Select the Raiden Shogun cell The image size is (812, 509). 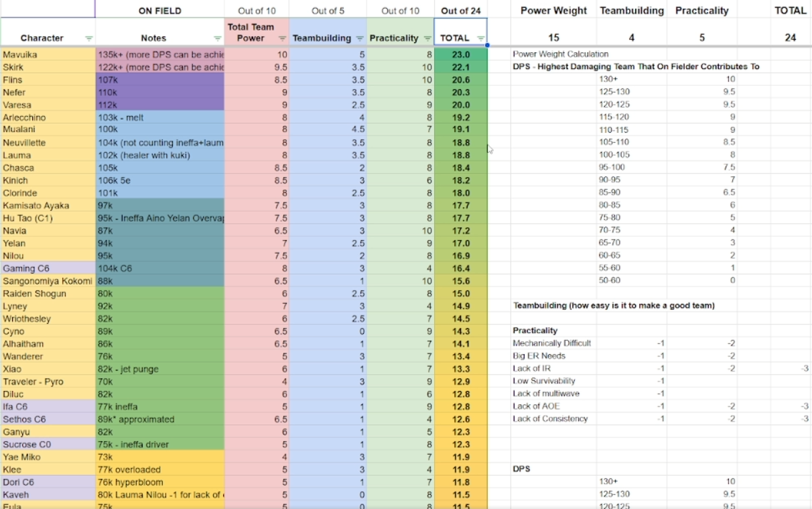(x=48, y=294)
